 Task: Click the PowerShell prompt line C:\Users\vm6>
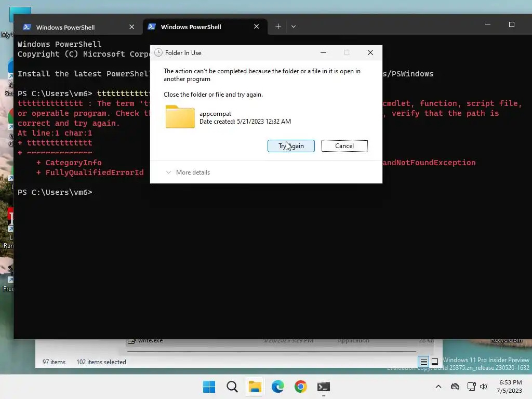(x=55, y=192)
